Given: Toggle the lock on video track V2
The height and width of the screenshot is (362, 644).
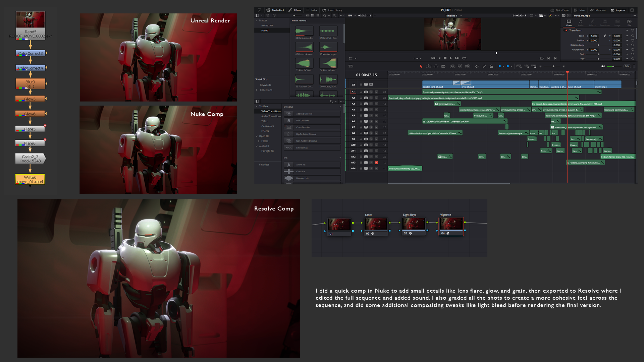Looking at the screenshot, I should click(x=361, y=84).
